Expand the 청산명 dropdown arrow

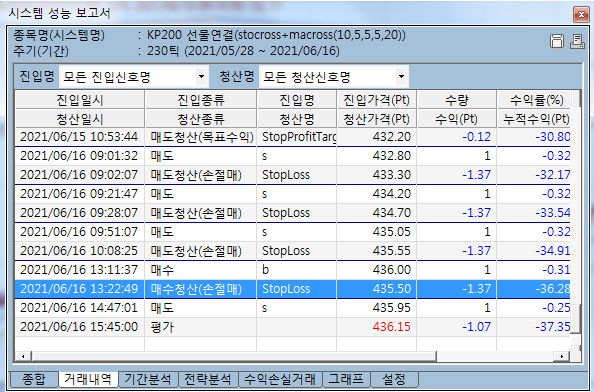click(401, 77)
